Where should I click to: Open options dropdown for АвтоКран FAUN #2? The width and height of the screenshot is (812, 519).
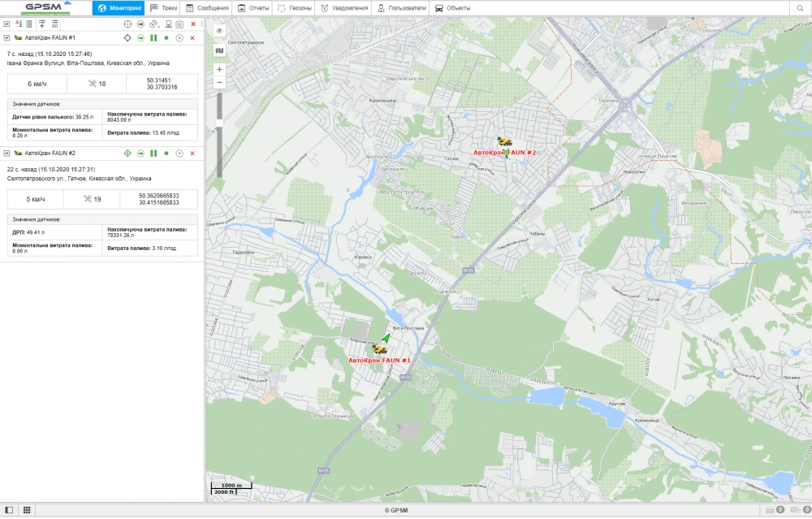179,154
